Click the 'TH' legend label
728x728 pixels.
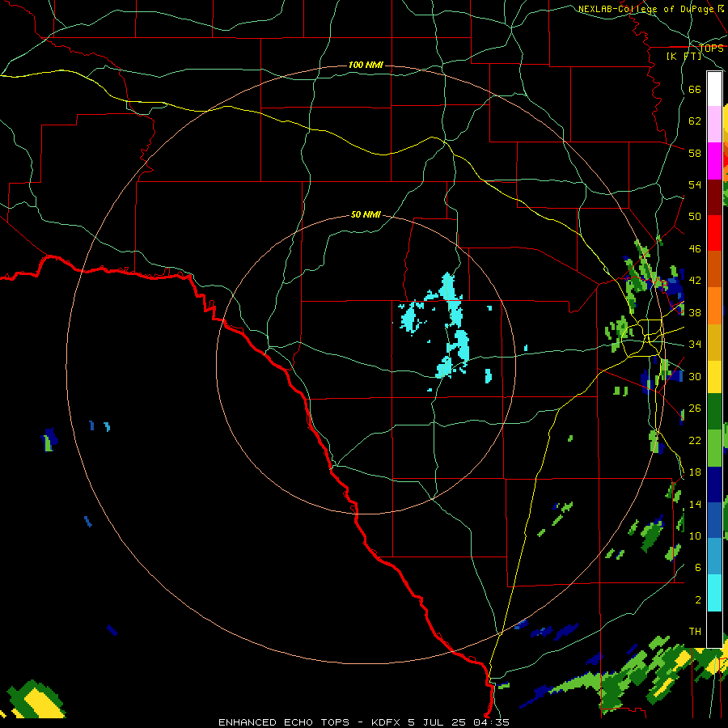click(x=695, y=631)
